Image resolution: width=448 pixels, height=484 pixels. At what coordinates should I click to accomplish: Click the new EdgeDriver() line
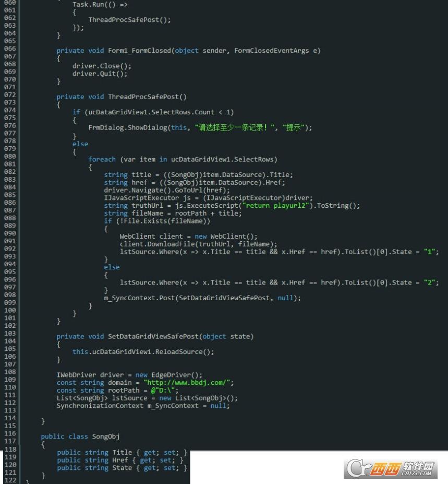click(129, 375)
